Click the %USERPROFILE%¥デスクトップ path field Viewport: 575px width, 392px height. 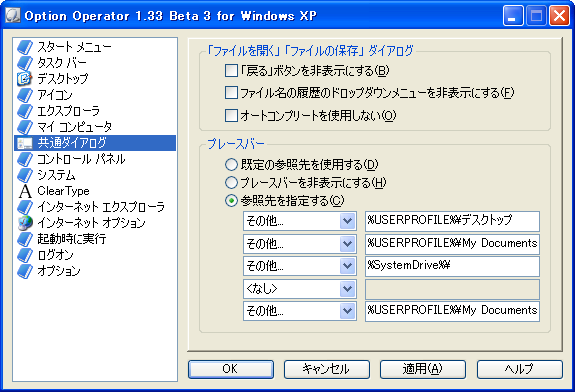click(452, 221)
